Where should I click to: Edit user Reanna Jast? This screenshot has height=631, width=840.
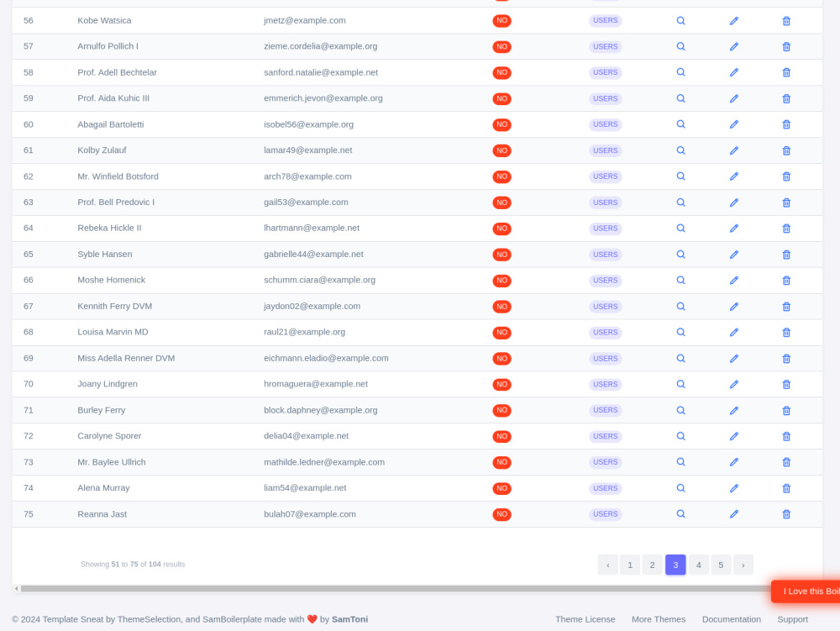tap(734, 514)
